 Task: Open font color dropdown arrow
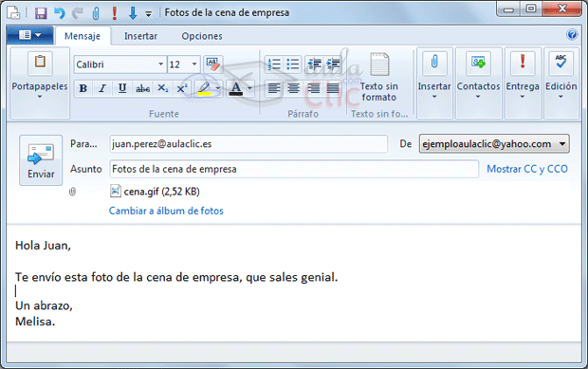click(x=249, y=88)
